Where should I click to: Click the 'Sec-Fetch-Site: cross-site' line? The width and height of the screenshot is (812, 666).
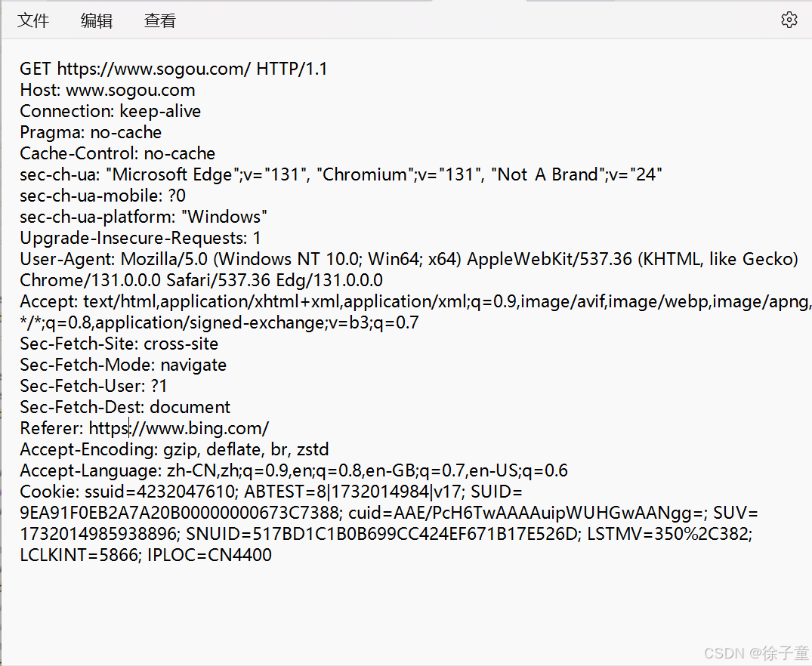click(119, 344)
